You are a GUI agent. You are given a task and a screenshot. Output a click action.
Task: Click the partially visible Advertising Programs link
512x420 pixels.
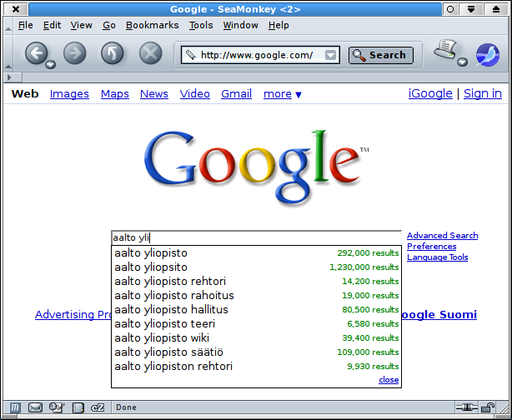[x=73, y=315]
